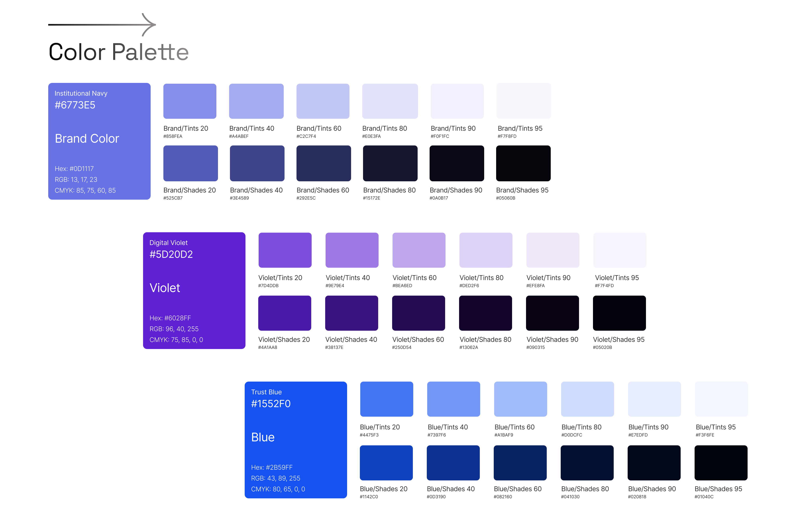Click the Brand/Shades 95 swatch
This screenshot has width=797, height=532.
coord(523,163)
